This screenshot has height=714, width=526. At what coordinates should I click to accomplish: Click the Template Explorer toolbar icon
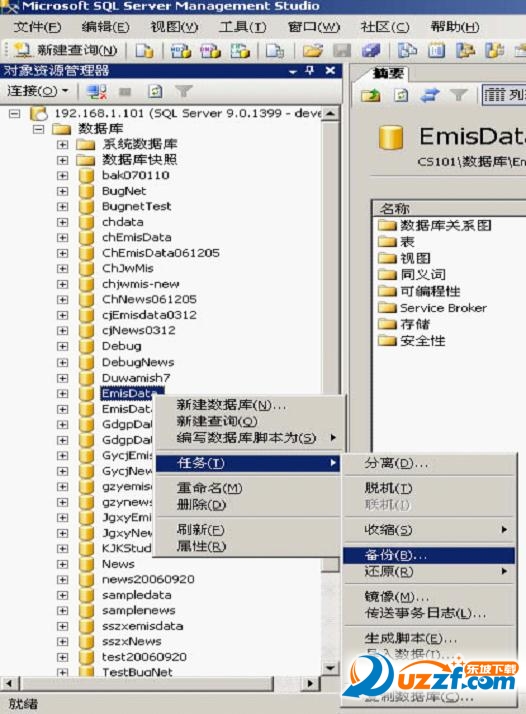point(495,51)
